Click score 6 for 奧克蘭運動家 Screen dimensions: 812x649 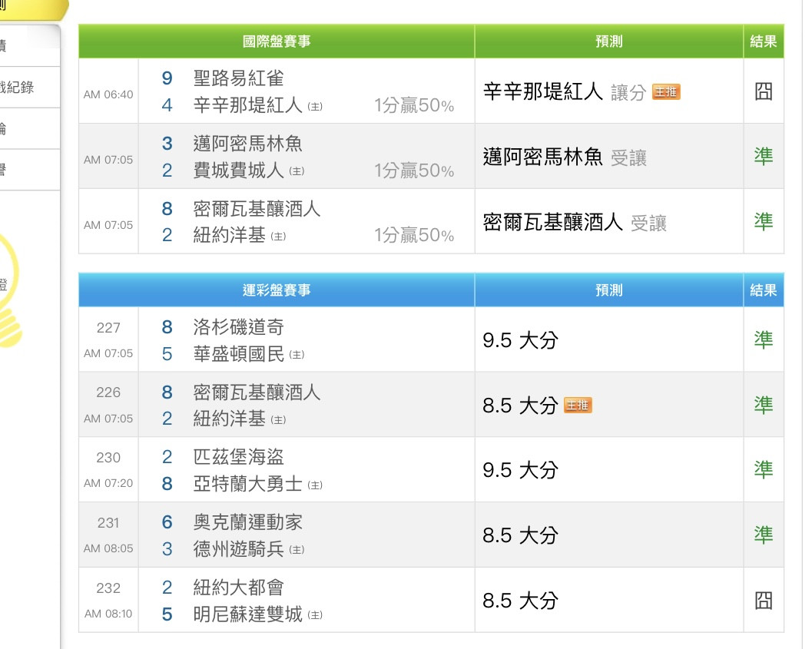[x=167, y=522]
